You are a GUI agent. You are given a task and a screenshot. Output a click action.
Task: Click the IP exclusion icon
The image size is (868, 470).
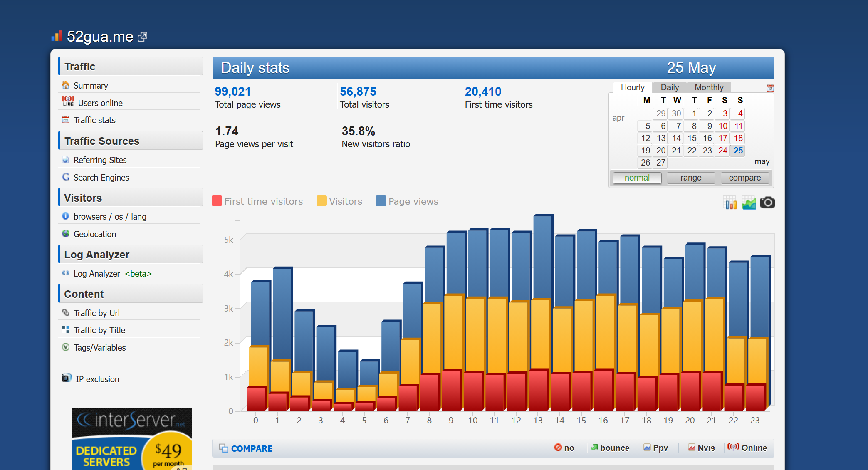pyautogui.click(x=66, y=378)
